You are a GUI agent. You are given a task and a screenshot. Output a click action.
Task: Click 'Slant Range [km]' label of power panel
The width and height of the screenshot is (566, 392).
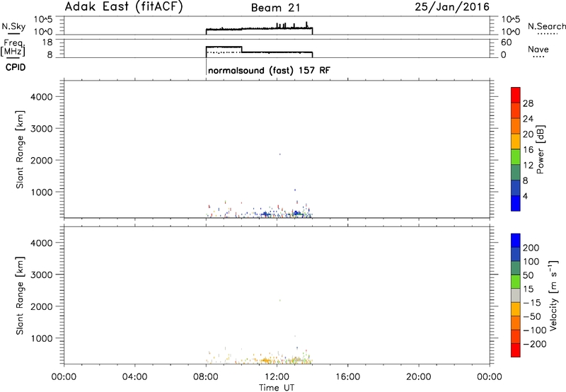point(20,149)
